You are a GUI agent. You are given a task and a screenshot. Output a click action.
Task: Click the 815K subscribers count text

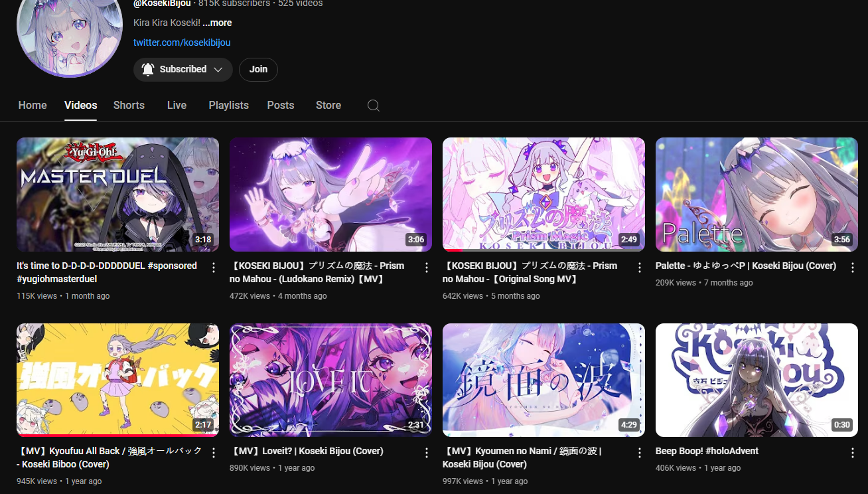pyautogui.click(x=234, y=3)
